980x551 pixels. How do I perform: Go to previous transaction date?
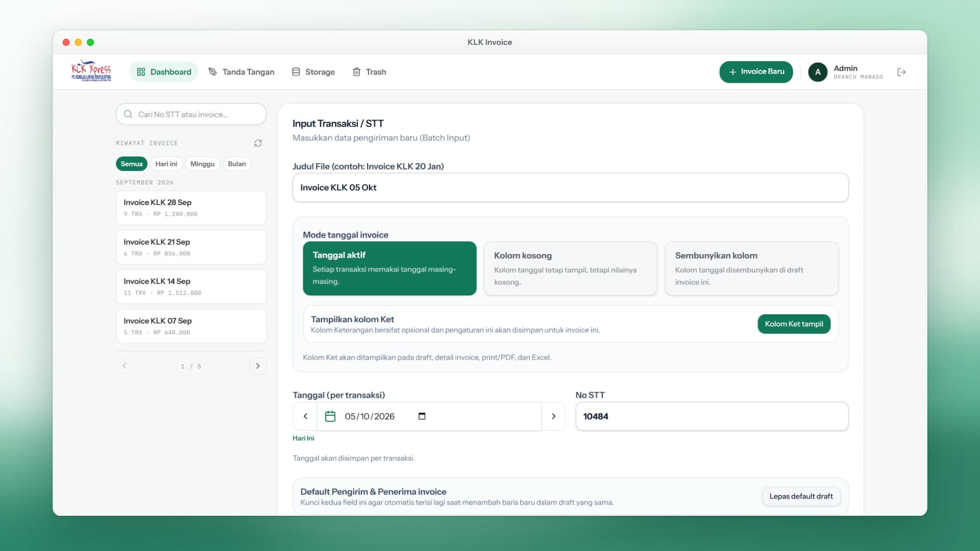[305, 416]
